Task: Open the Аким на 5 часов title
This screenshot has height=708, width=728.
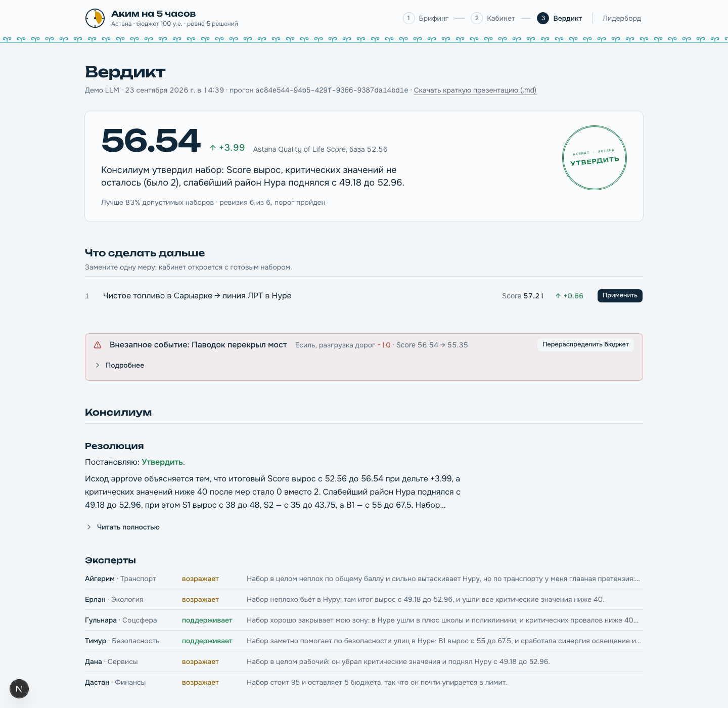Action: click(x=154, y=14)
